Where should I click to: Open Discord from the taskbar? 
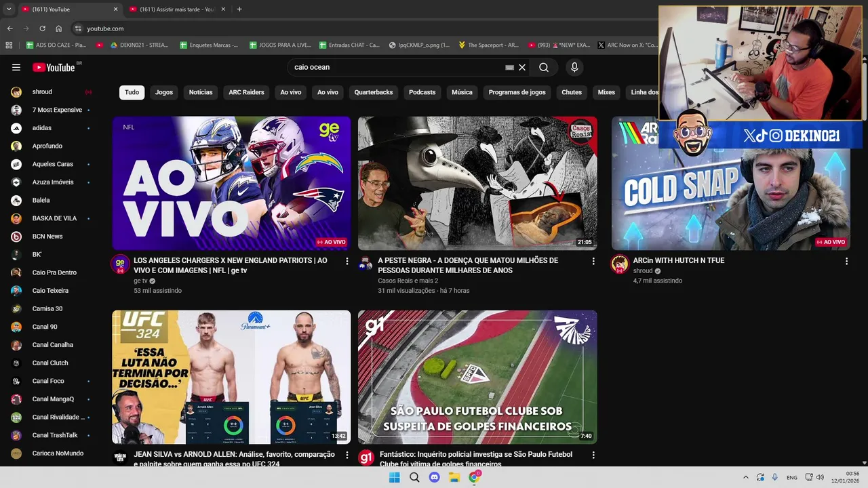tap(435, 477)
